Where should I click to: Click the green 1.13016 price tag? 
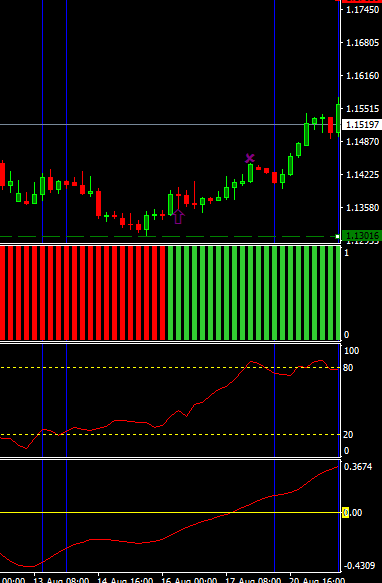(362, 235)
